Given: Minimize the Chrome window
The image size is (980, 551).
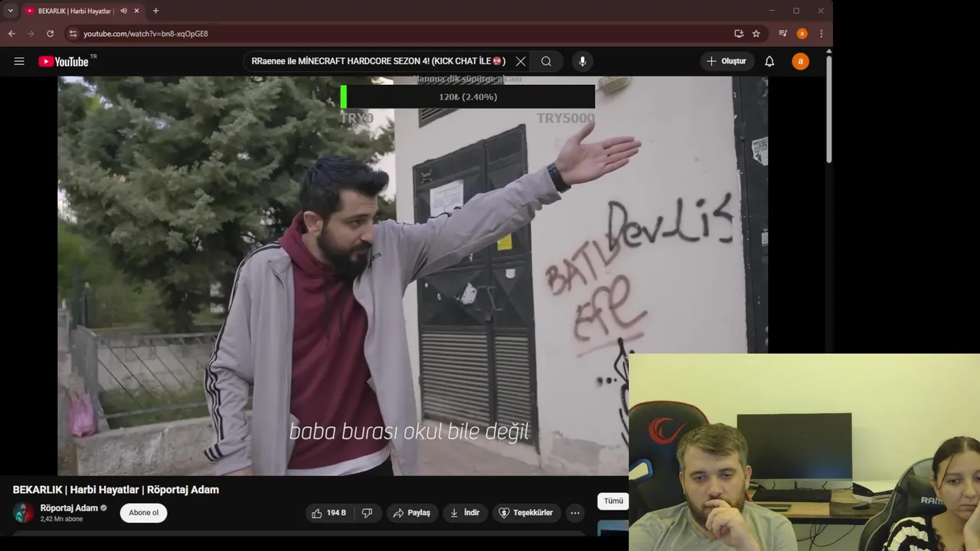Looking at the screenshot, I should (x=772, y=11).
